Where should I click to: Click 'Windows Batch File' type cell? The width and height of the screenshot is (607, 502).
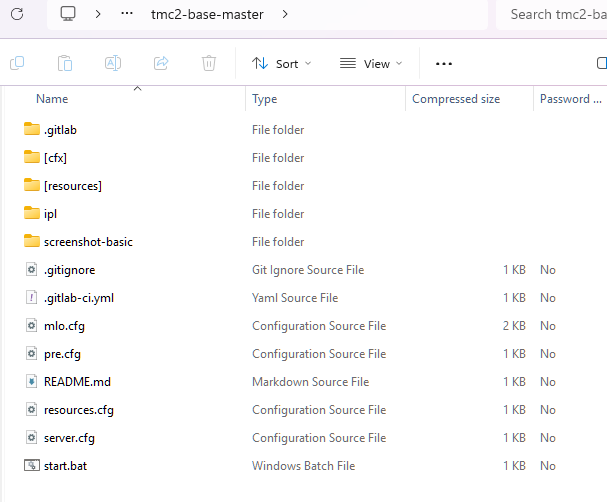click(x=304, y=466)
